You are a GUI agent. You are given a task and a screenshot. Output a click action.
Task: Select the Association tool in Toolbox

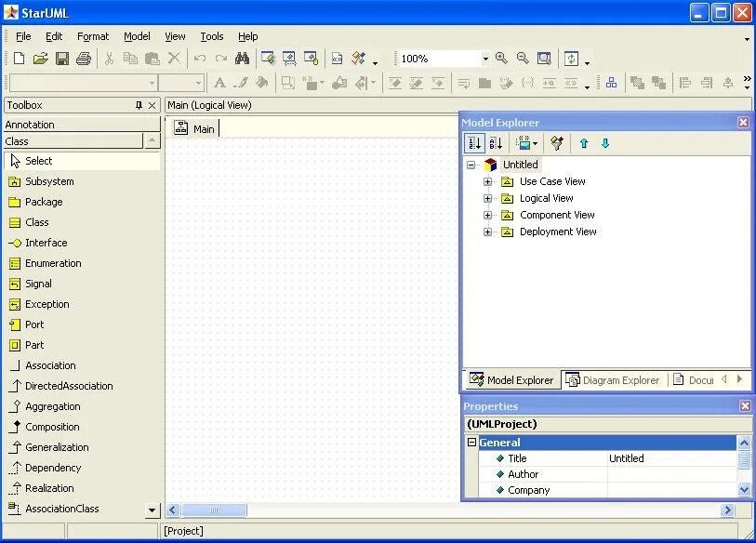(x=43, y=365)
